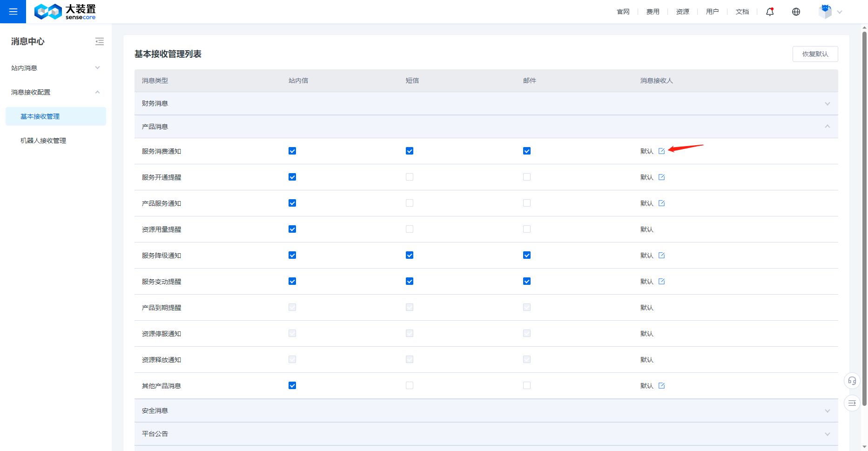Enable 短信 for 服务开通提醒
The height and width of the screenshot is (451, 868).
pos(410,177)
